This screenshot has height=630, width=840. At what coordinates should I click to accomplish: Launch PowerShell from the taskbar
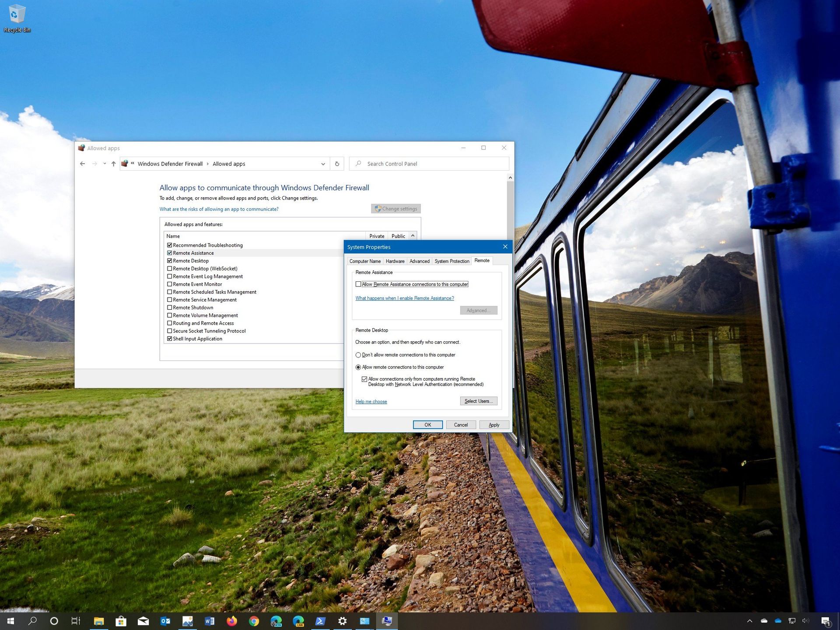321,621
